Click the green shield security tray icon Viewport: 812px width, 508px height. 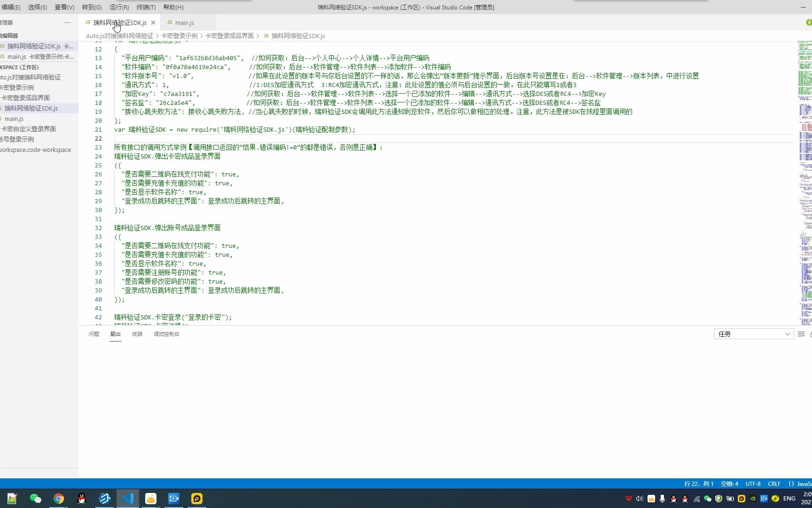click(x=718, y=499)
